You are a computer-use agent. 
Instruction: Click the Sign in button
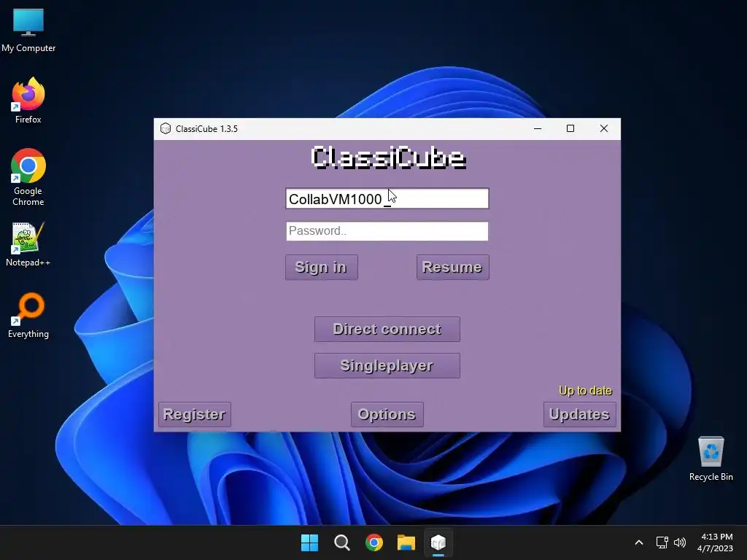point(321,267)
